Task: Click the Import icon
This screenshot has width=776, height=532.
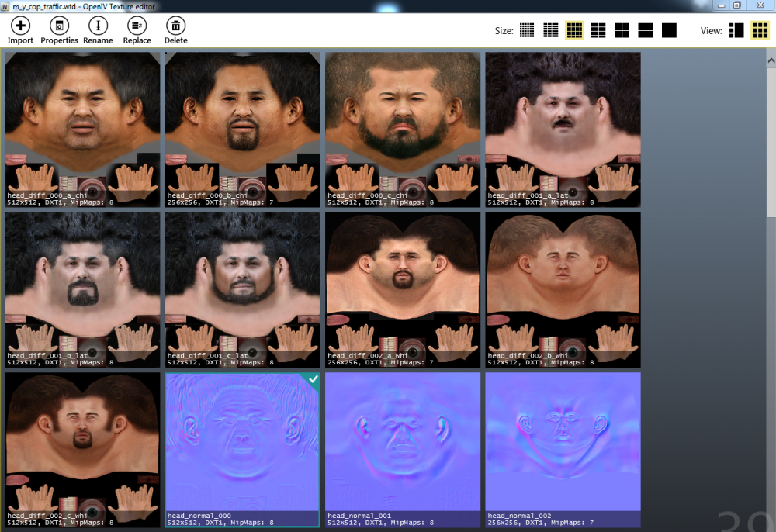Action: click(x=20, y=29)
